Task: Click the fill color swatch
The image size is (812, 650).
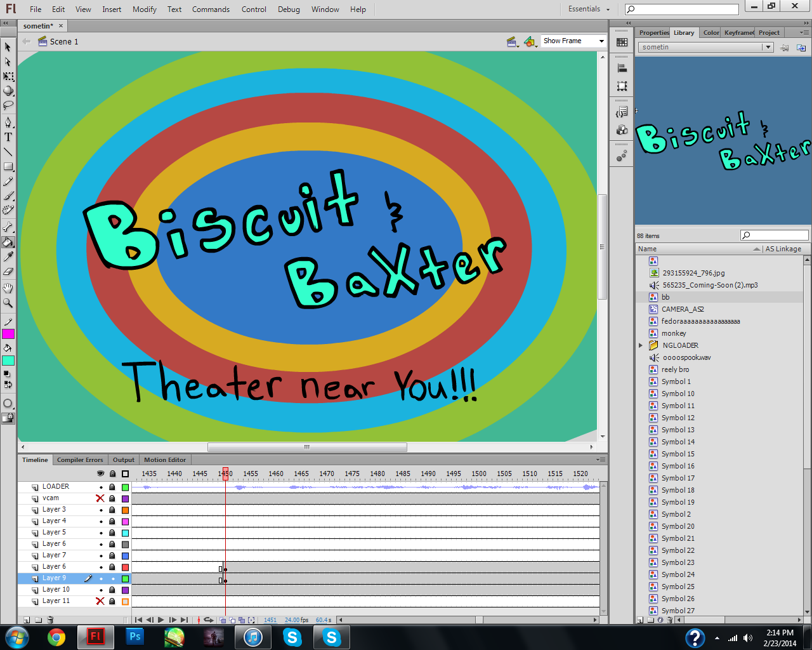Action: point(8,361)
